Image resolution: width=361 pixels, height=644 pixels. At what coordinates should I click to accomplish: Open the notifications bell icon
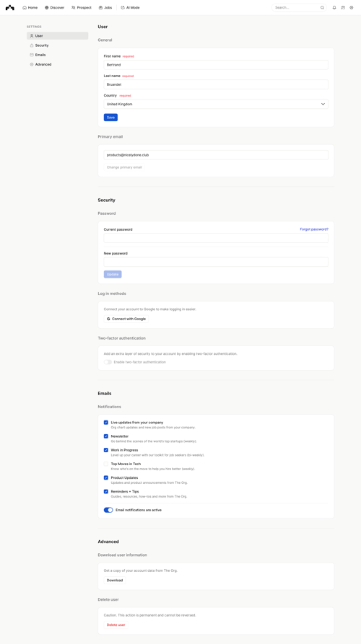(334, 7)
